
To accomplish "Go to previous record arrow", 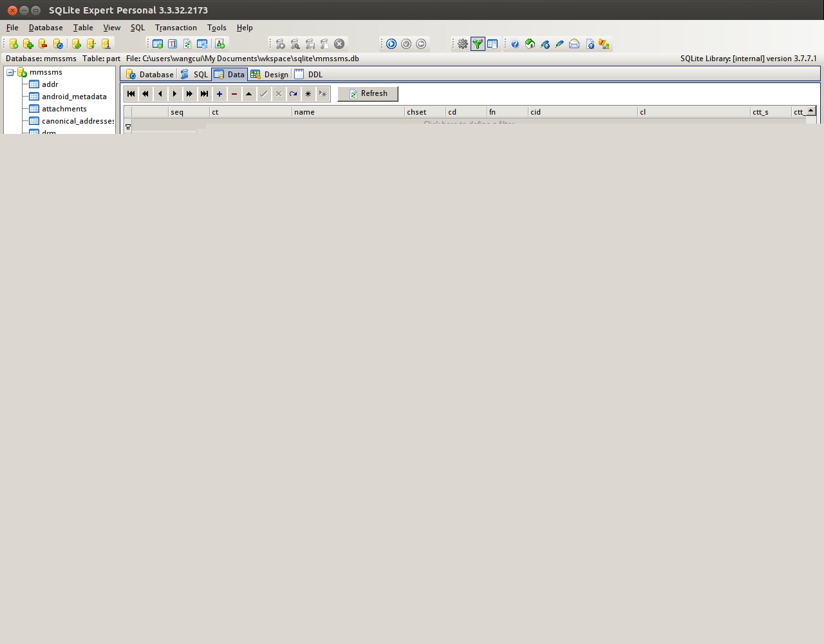I will click(x=160, y=94).
